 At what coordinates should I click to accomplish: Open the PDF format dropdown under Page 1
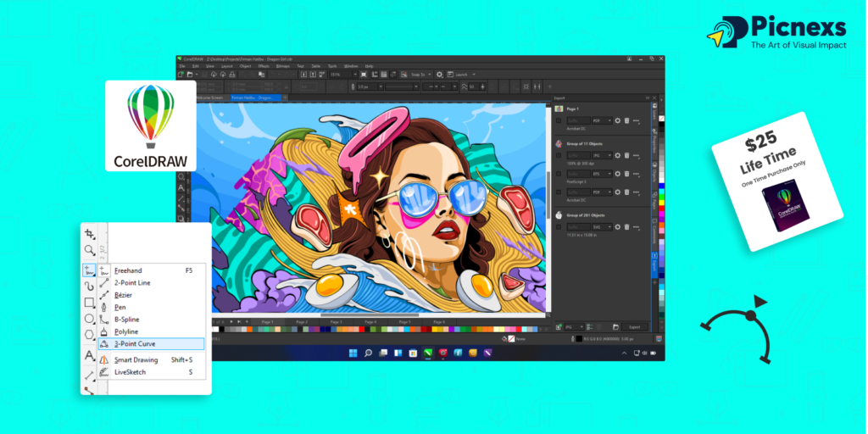click(602, 120)
